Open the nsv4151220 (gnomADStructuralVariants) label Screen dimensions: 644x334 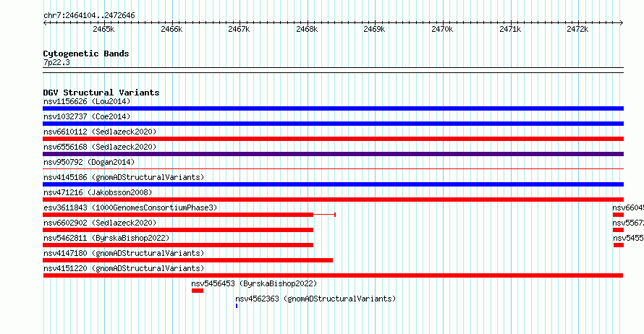point(124,268)
